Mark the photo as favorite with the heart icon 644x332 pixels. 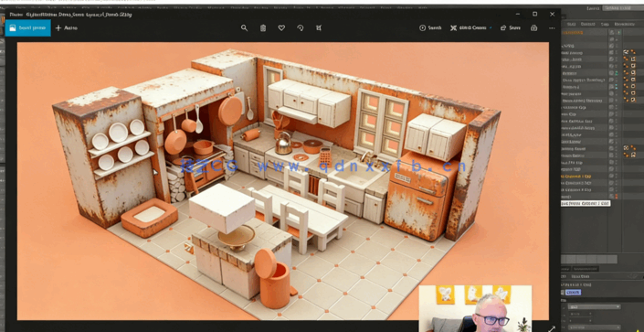281,28
